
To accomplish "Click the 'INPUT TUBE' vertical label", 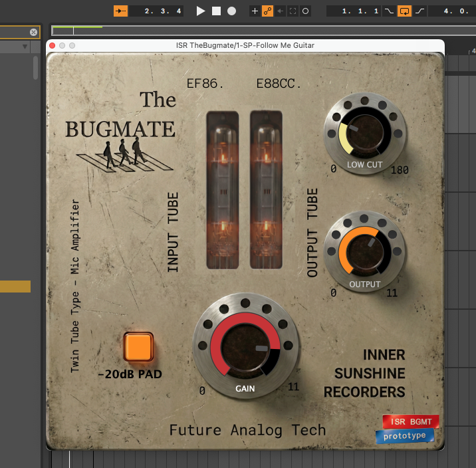I will [173, 232].
